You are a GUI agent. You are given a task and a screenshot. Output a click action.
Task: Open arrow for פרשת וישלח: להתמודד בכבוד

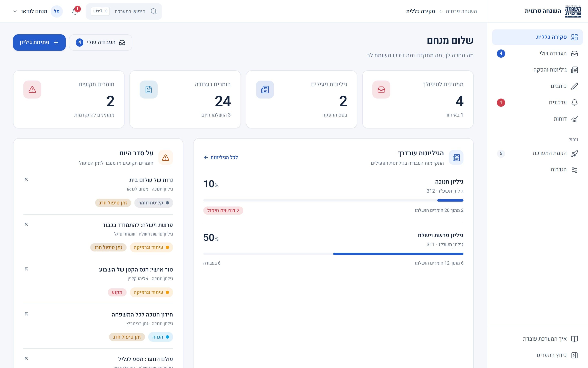(27, 224)
